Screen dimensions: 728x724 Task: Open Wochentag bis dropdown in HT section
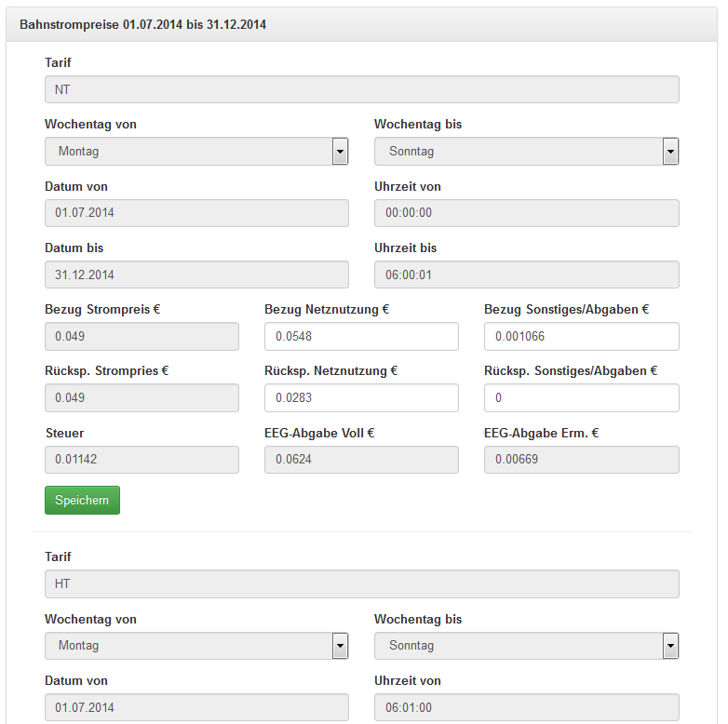(x=527, y=646)
